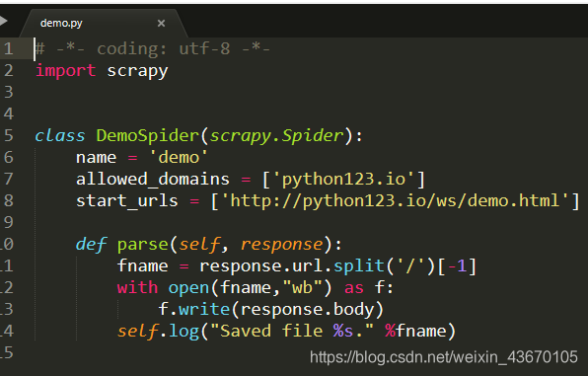Click the tab scroll arrow left of demo.py

point(3,21)
